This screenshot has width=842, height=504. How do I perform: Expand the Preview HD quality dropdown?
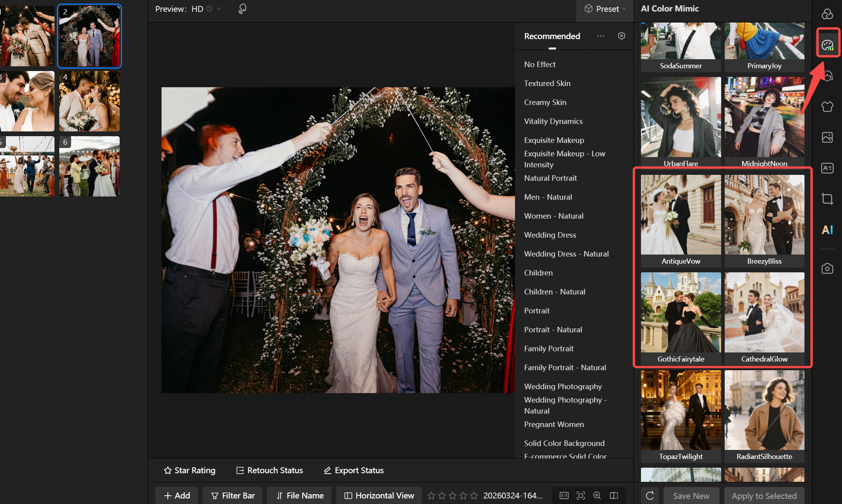218,9
